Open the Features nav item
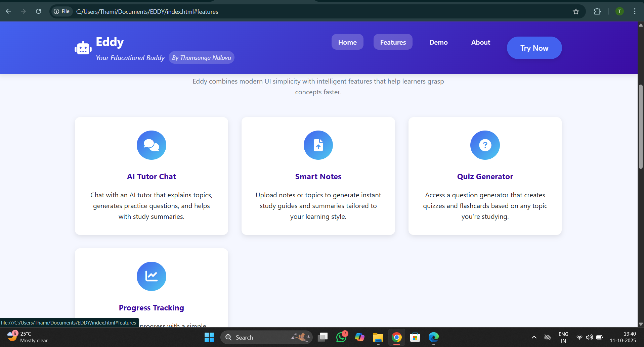The width and height of the screenshot is (644, 347). (393, 42)
